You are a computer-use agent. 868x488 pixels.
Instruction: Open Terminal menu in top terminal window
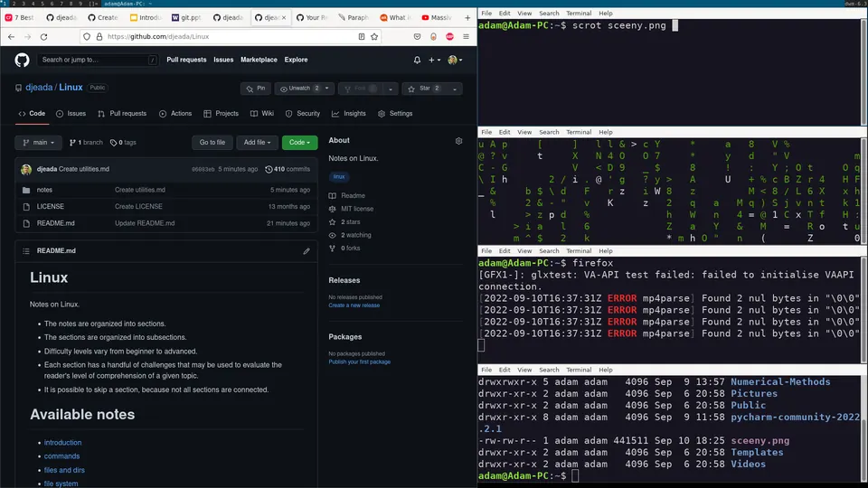[x=579, y=14]
